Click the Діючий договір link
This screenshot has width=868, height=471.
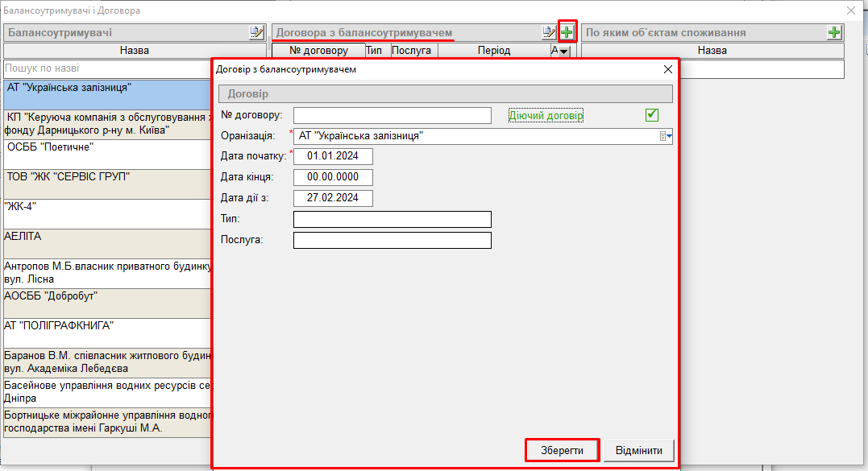point(546,115)
